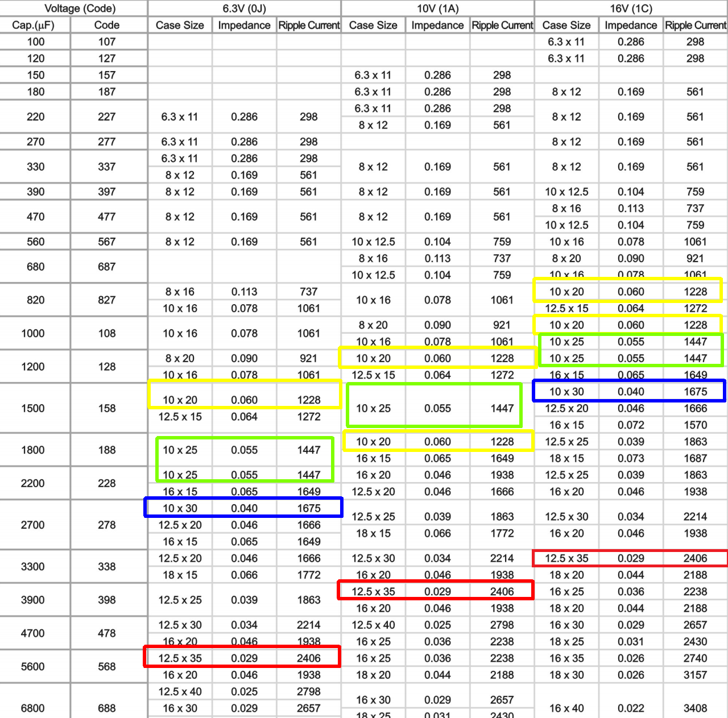Click the capacitance value "1500"
Image resolution: width=728 pixels, height=718 pixels.
point(33,408)
